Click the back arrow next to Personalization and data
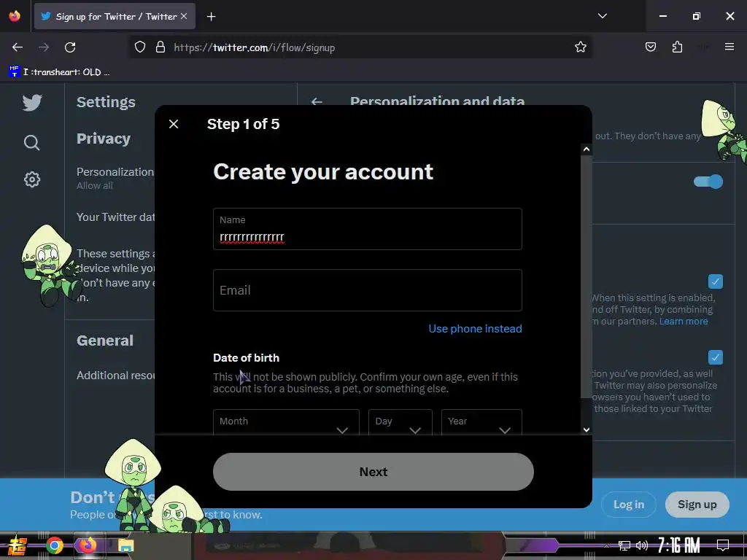 [x=317, y=101]
